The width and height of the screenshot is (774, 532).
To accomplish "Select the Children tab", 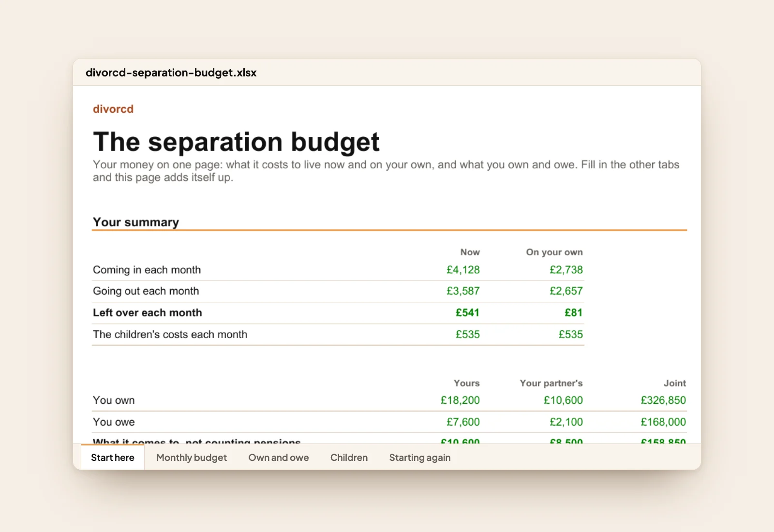I will point(349,458).
